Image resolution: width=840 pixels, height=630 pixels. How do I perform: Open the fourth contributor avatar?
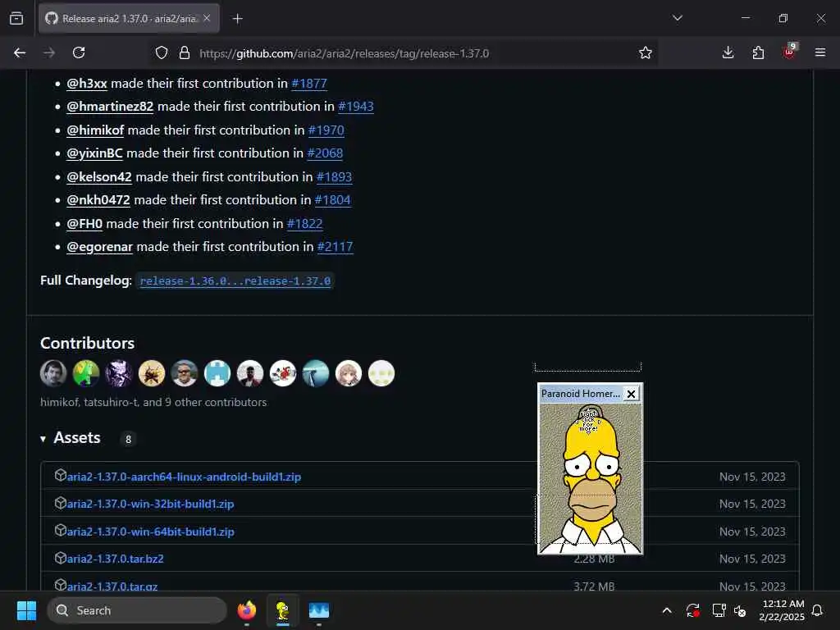152,373
